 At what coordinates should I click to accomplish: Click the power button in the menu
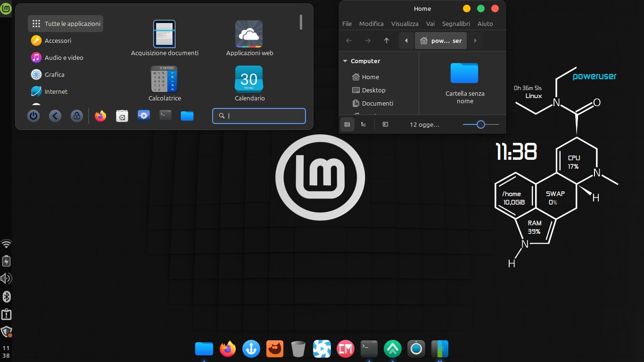pyautogui.click(x=33, y=115)
